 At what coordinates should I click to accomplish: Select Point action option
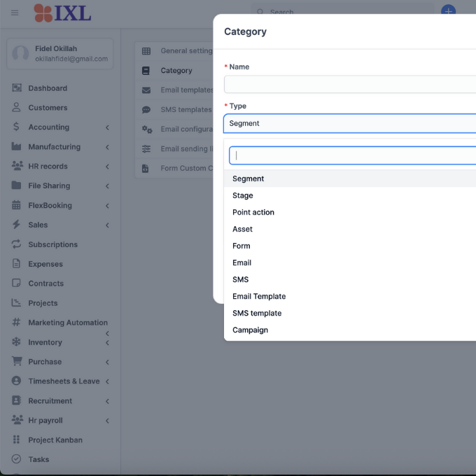[253, 212]
